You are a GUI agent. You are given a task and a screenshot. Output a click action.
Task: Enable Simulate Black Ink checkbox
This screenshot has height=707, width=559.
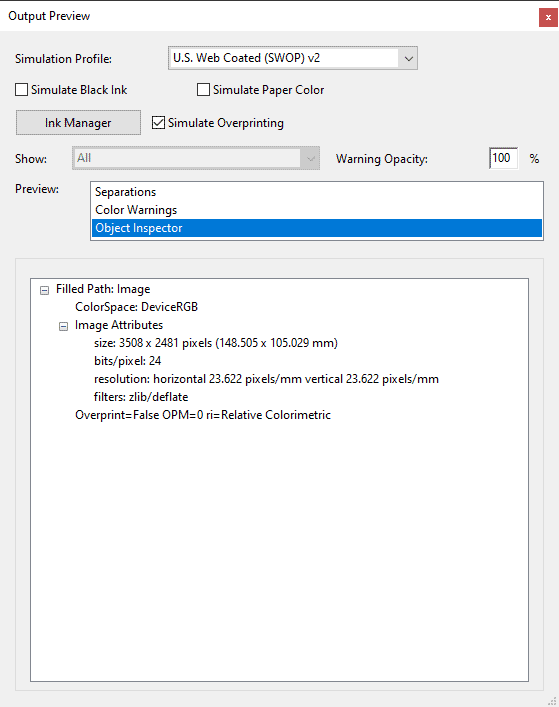tap(22, 90)
